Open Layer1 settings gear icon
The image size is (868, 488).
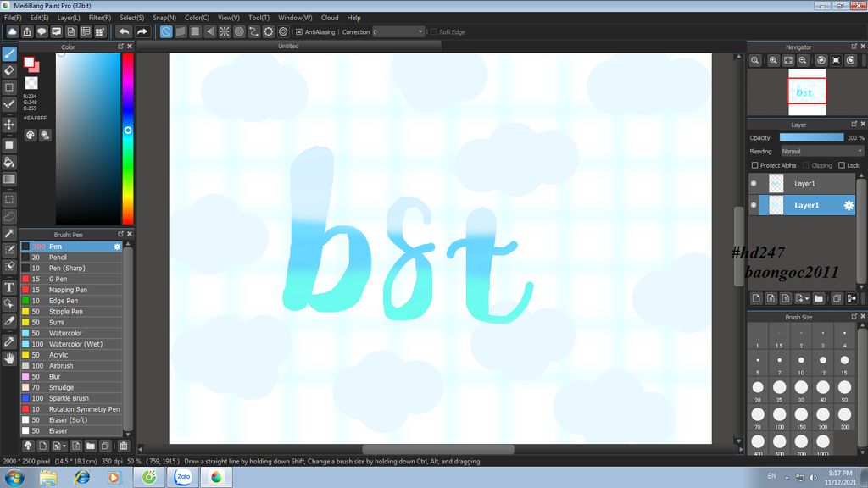click(849, 205)
